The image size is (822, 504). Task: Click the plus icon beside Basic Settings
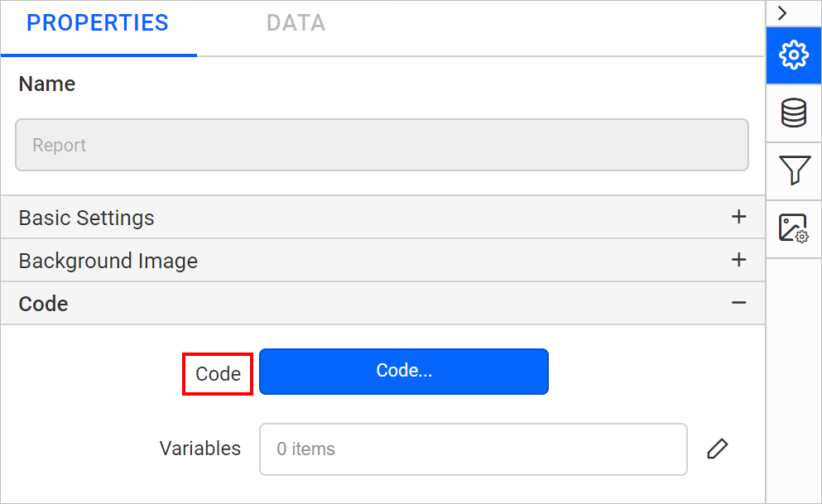[738, 218]
